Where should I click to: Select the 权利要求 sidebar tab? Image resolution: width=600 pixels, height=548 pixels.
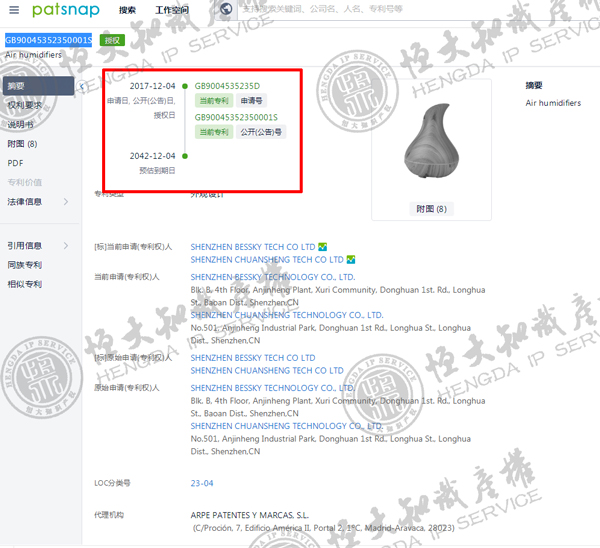coord(25,105)
